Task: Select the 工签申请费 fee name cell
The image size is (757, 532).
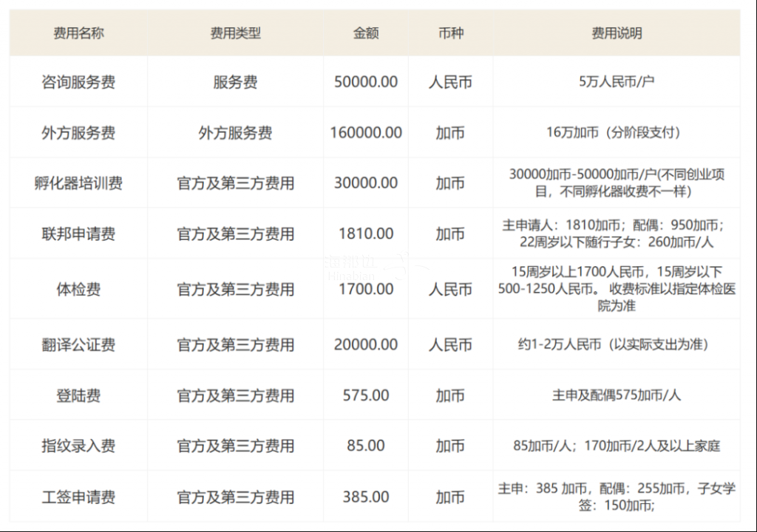Action: [78, 497]
